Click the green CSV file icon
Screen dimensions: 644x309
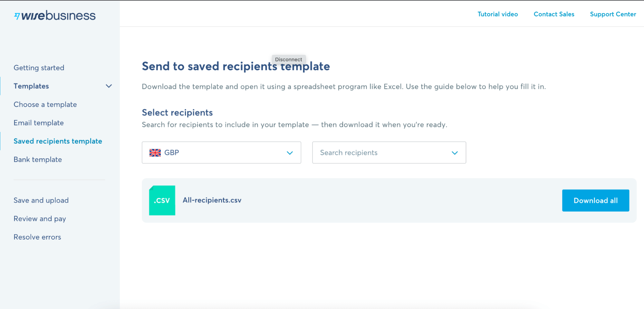point(162,200)
